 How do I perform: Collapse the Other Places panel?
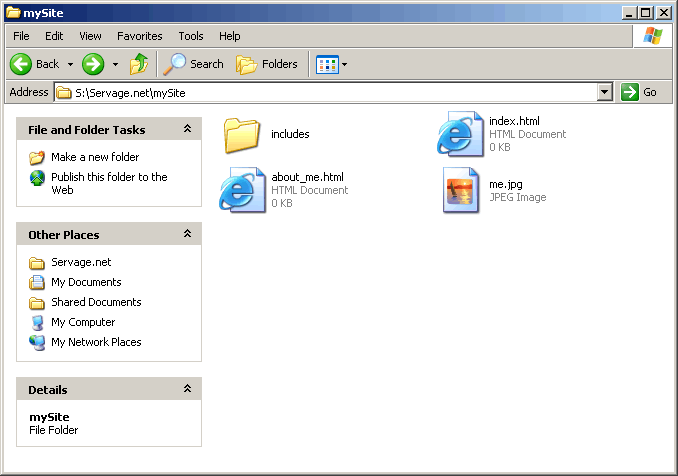click(187, 234)
